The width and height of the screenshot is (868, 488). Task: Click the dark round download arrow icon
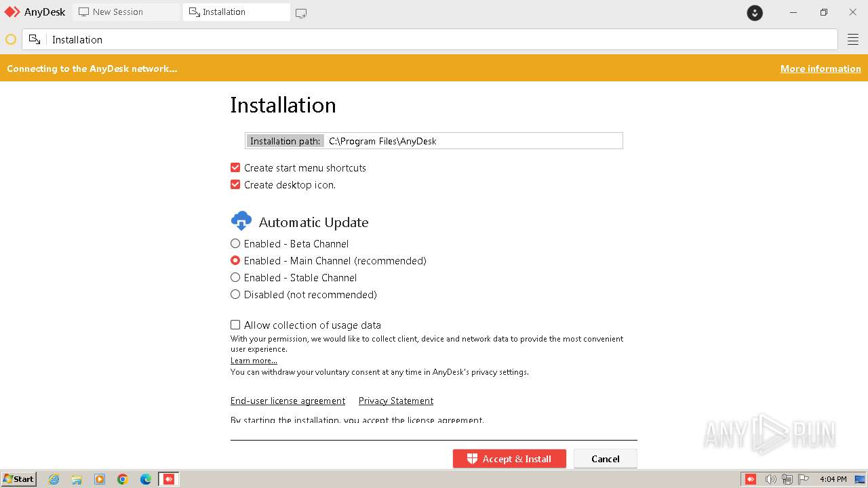(x=755, y=12)
